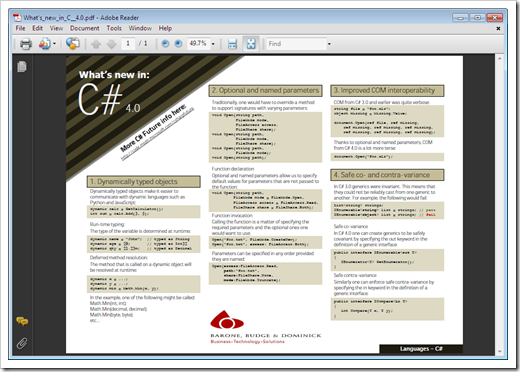Click the '4. Safe co- and contra-variance' heading
The height and width of the screenshot is (372, 520).
387,175
